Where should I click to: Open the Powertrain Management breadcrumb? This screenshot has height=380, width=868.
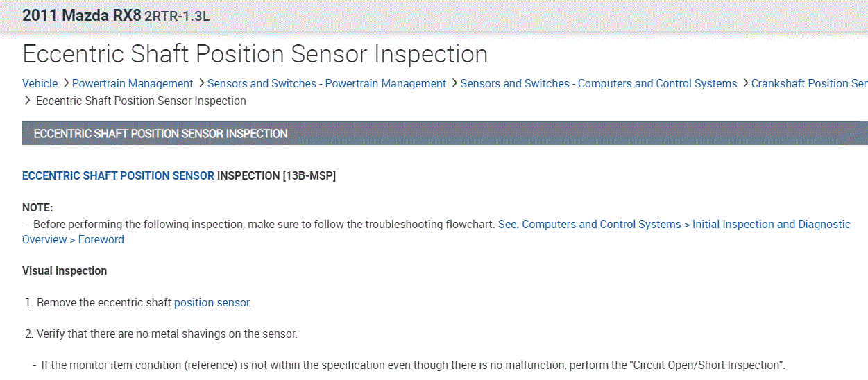[132, 83]
